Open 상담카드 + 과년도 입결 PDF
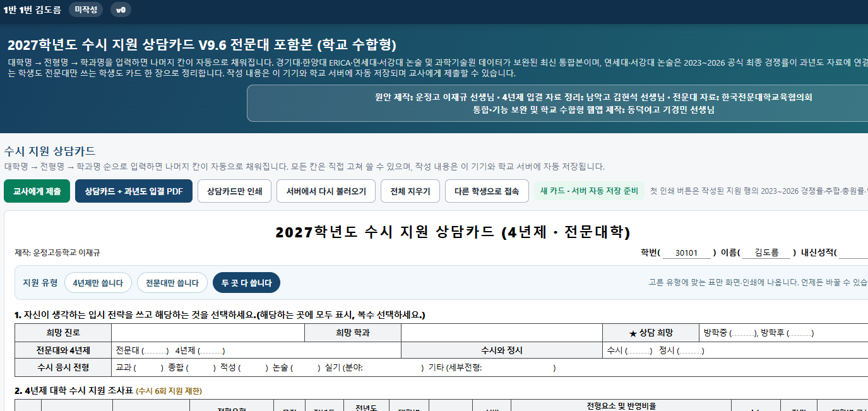Image resolution: width=868 pixels, height=411 pixels. (x=134, y=191)
